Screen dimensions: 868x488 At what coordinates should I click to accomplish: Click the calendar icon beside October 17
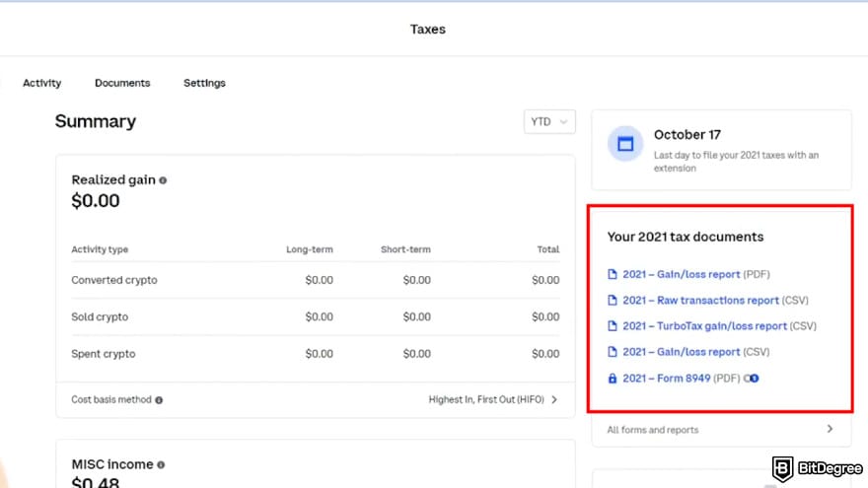coord(625,144)
